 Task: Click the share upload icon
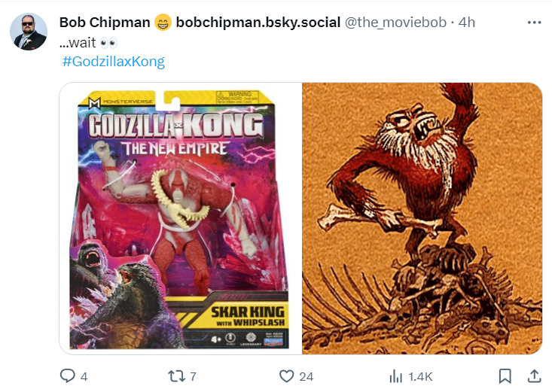534,376
